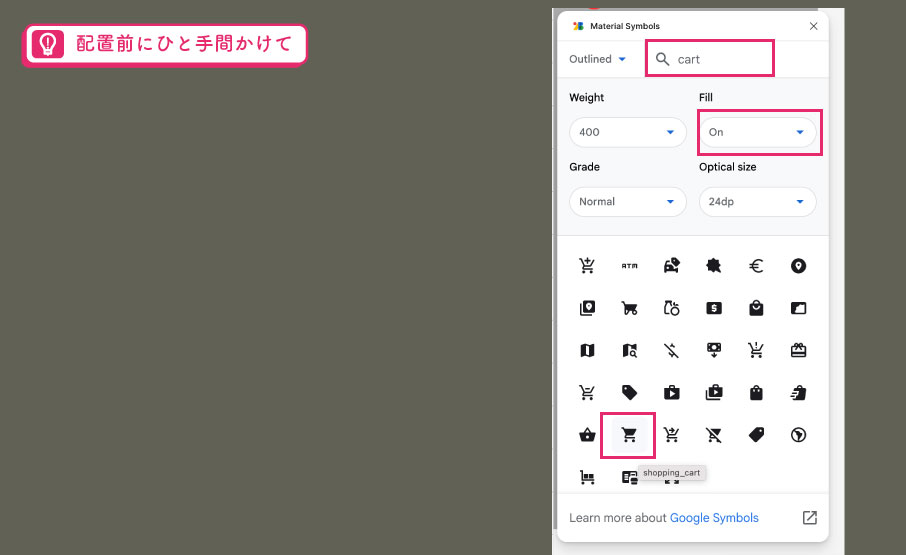
Task: Choose the folded map icon
Action: 587,350
